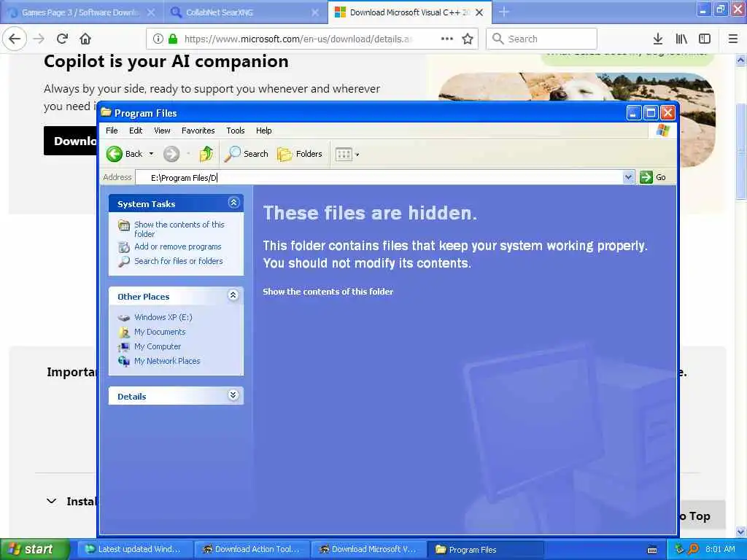Open Firefox hamburger menu
Screen dimensions: 747x560
point(733,39)
